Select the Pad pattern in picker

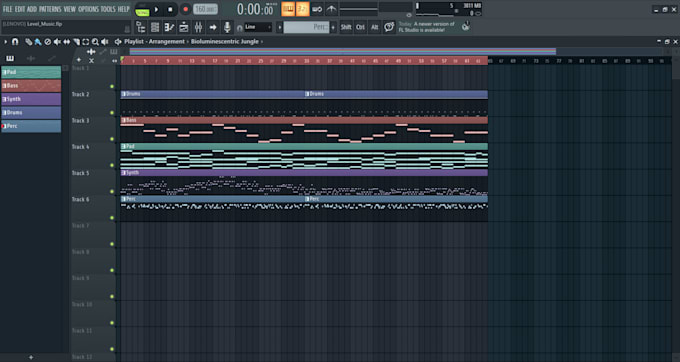pos(31,72)
